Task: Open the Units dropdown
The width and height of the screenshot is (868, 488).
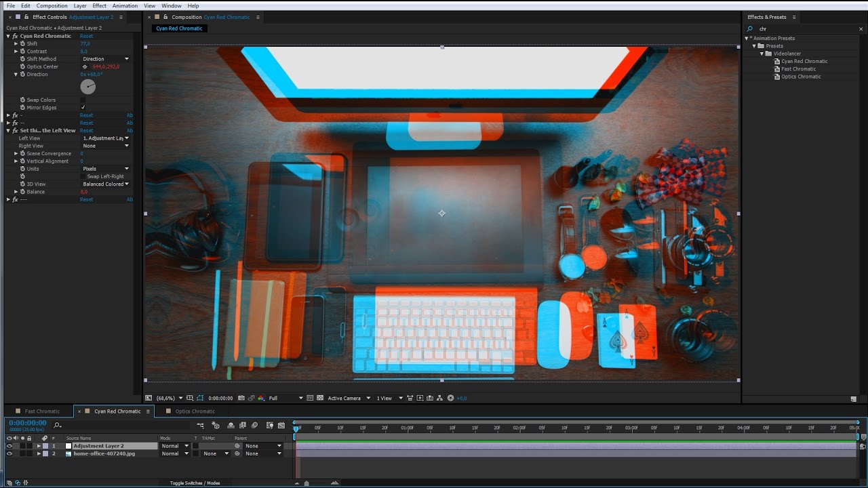Action: pyautogui.click(x=105, y=169)
